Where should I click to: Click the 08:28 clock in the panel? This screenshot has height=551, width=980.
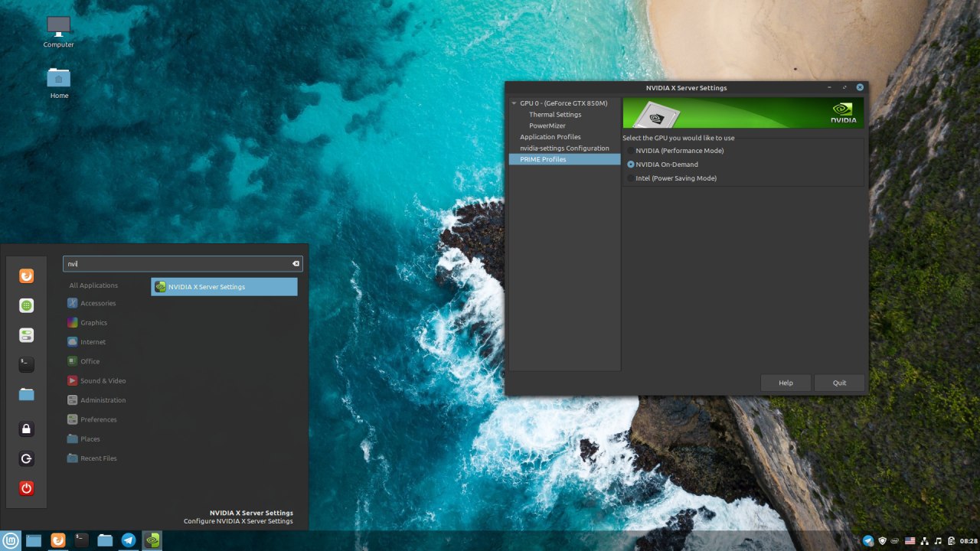tap(969, 541)
